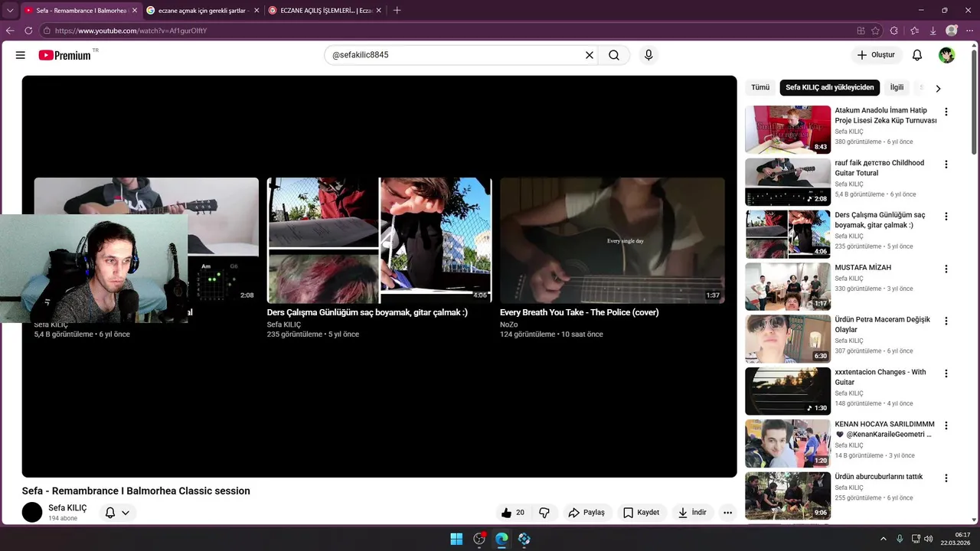The image size is (980, 551).
Task: Close the eczane açmak için gerekli şartlar tab
Action: [x=256, y=11]
